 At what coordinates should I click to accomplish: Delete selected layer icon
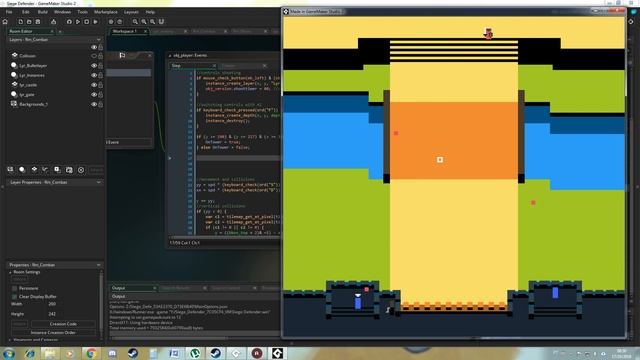click(x=81, y=169)
